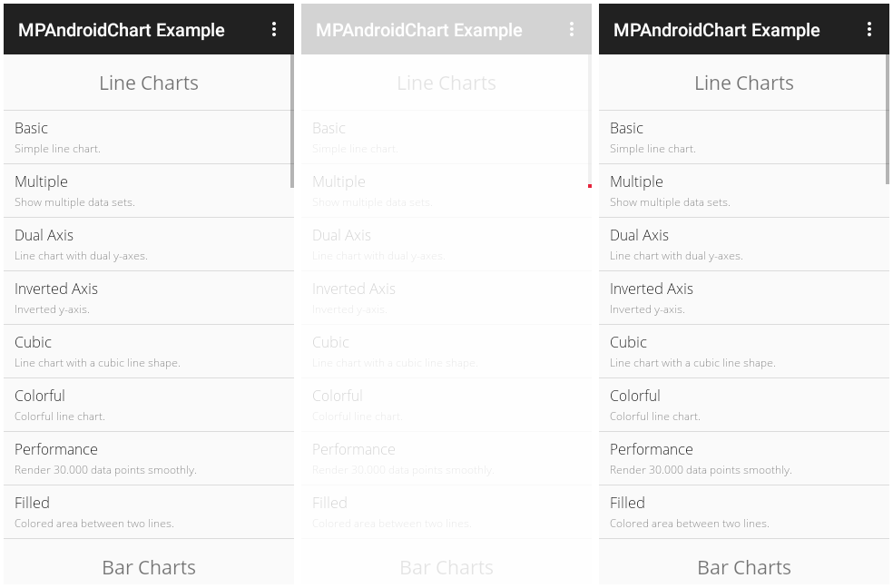Open overflow menu in right panel
Viewport: 893px width, 588px height.
(x=869, y=29)
